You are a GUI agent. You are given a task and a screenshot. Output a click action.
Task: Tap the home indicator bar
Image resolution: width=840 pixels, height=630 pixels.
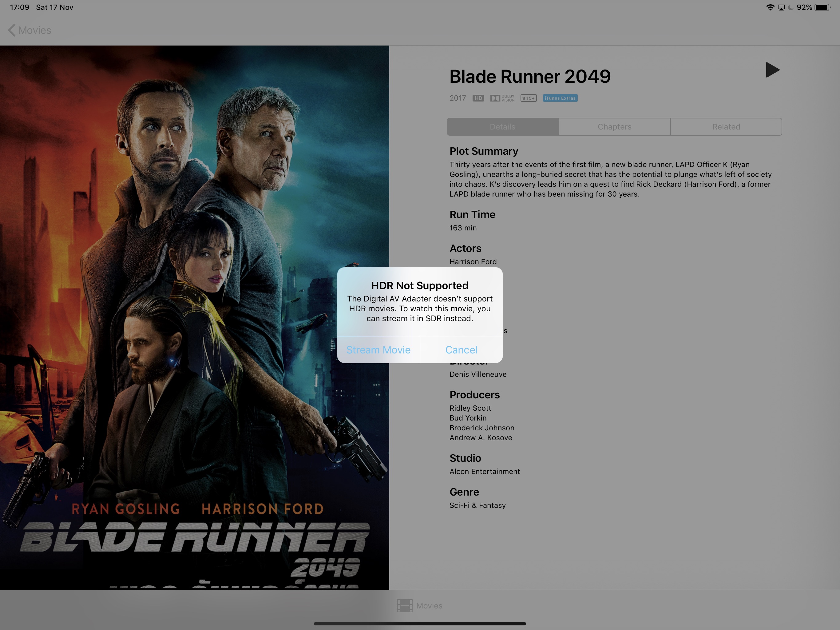(420, 624)
